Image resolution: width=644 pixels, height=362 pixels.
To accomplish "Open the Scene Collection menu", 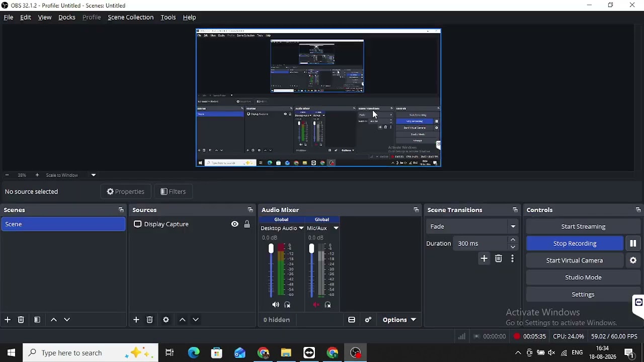I will 131,17.
